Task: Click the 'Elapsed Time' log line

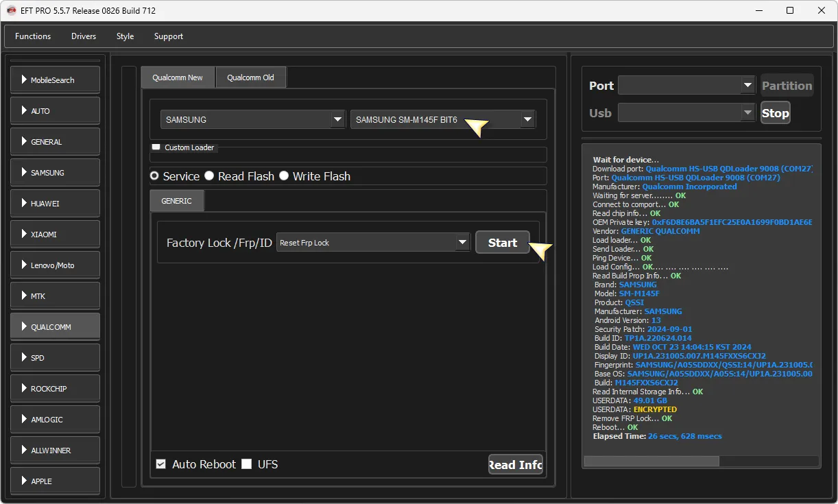Action: [657, 436]
